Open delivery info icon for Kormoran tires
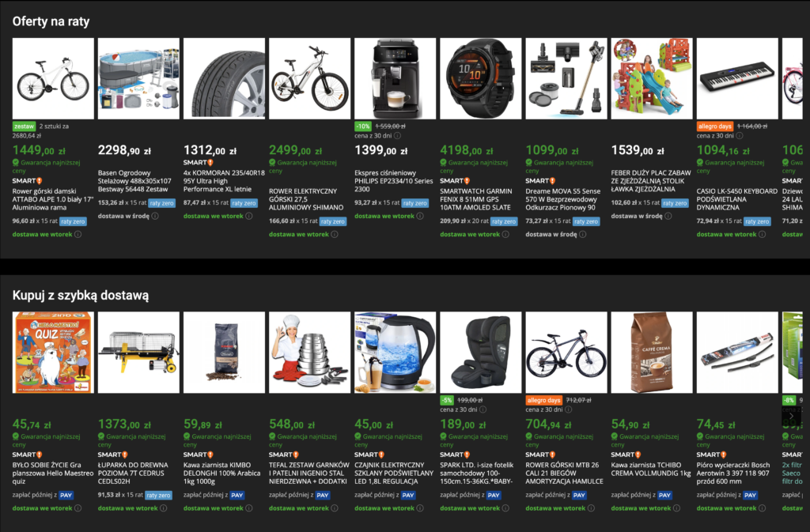The height and width of the screenshot is (532, 810). [x=248, y=216]
